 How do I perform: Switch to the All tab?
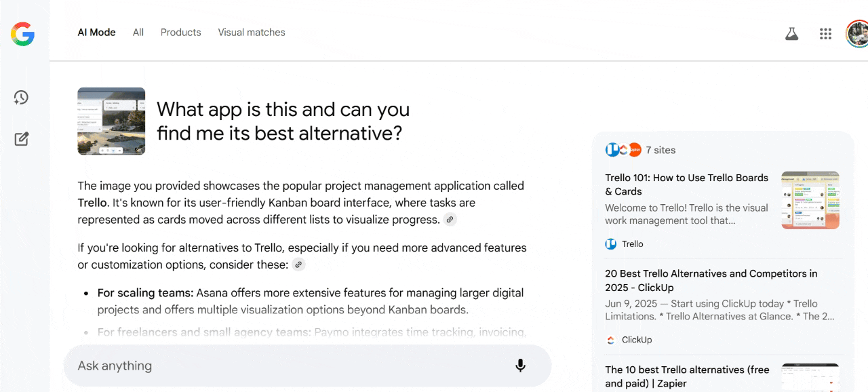[x=138, y=33]
